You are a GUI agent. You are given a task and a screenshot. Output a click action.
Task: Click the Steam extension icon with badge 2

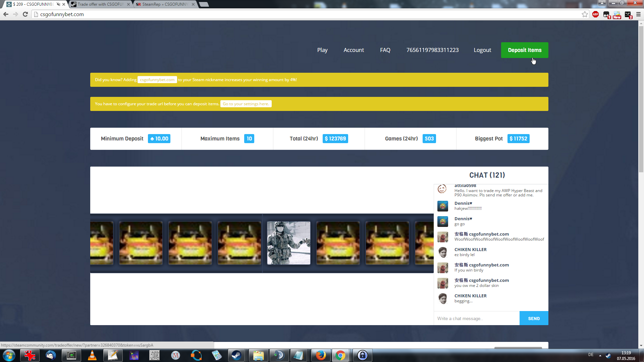tap(628, 15)
